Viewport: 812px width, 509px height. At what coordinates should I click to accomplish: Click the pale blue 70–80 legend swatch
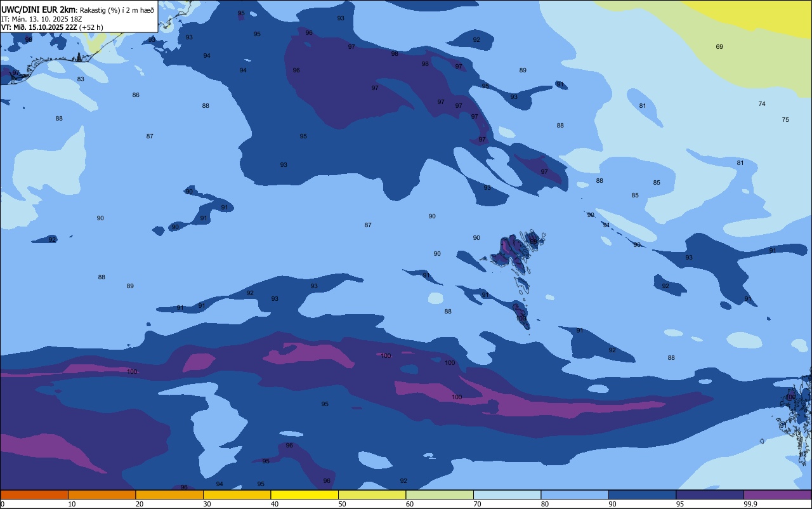point(507,494)
